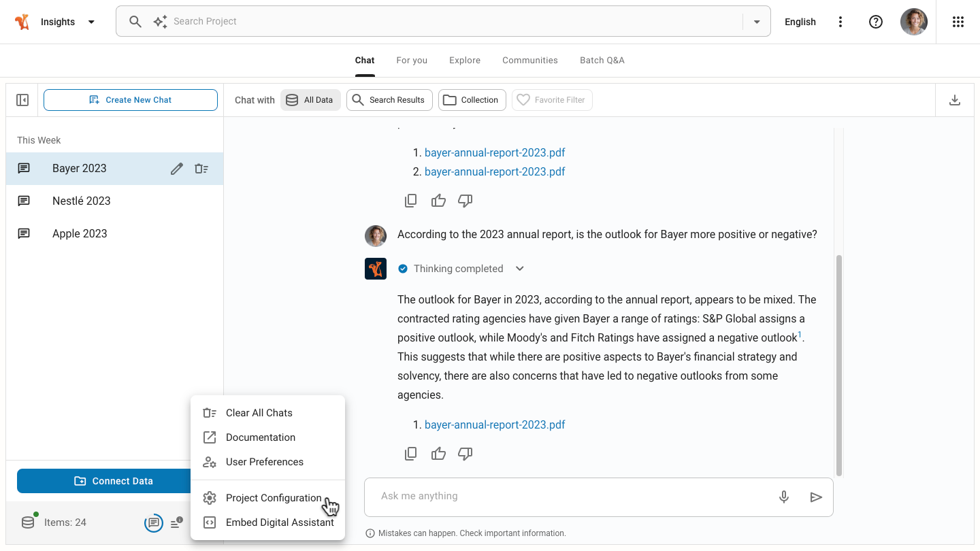Click Create New Chat button
Screen dimensions: 980x551
coord(131,100)
